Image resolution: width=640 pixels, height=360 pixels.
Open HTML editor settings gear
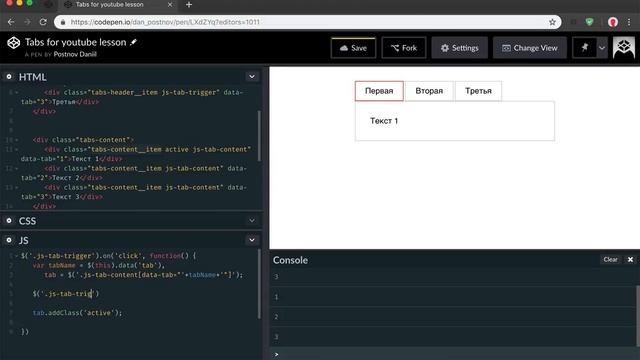point(9,76)
